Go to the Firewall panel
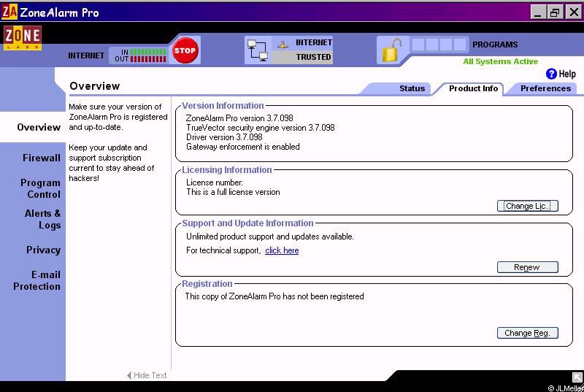584x392 pixels. point(42,158)
